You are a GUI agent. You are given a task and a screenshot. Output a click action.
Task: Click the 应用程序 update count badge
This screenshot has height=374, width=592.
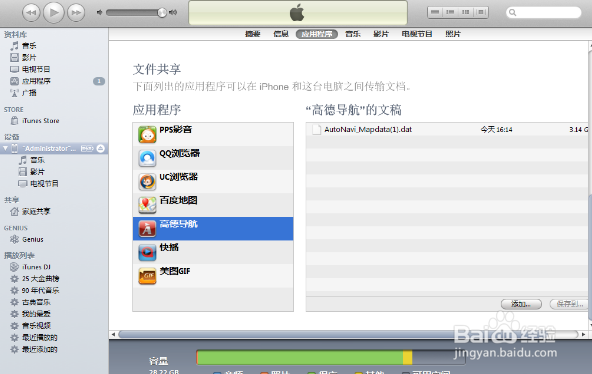point(99,81)
